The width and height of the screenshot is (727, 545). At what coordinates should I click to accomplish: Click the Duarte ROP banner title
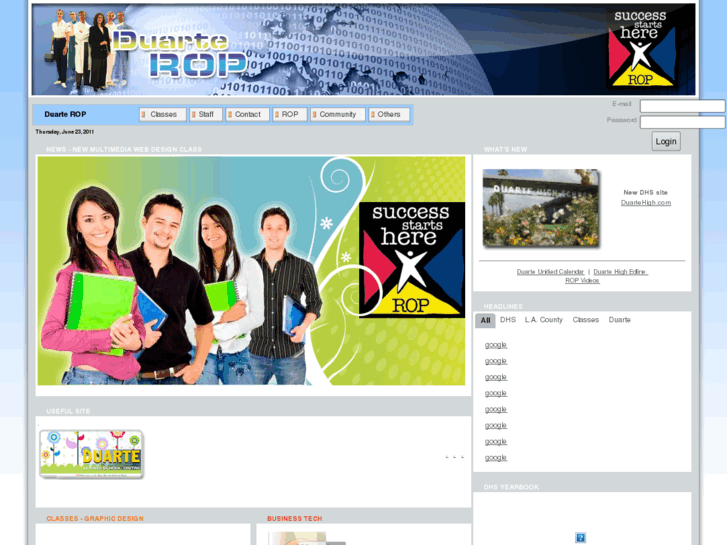[180, 55]
